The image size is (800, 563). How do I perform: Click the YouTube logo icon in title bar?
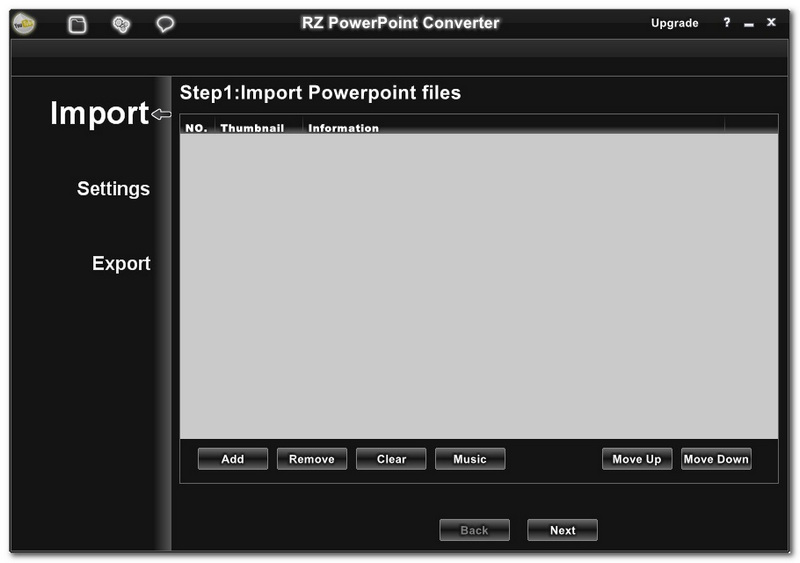click(x=23, y=23)
